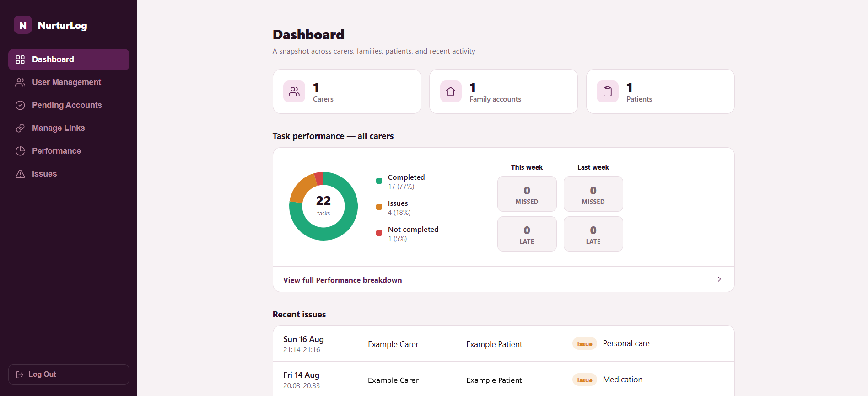Click the red Not completed legend swatch
868x396 pixels.
pyautogui.click(x=379, y=233)
